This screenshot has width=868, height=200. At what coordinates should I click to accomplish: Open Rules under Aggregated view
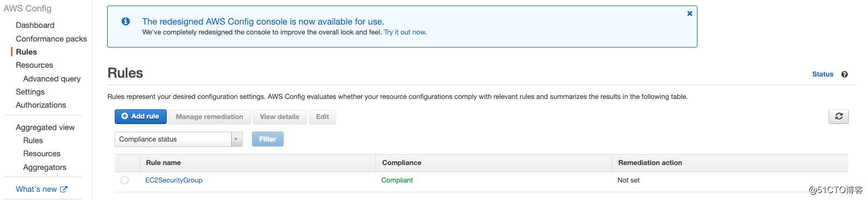pos(33,140)
